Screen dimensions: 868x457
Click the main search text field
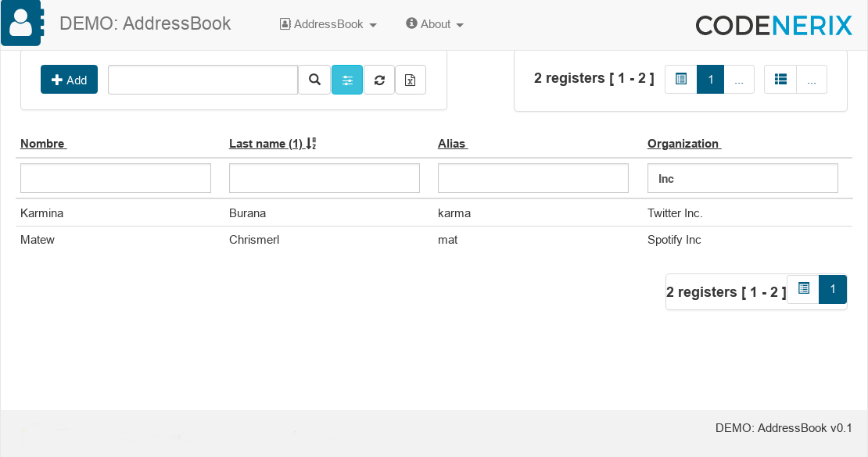click(203, 80)
